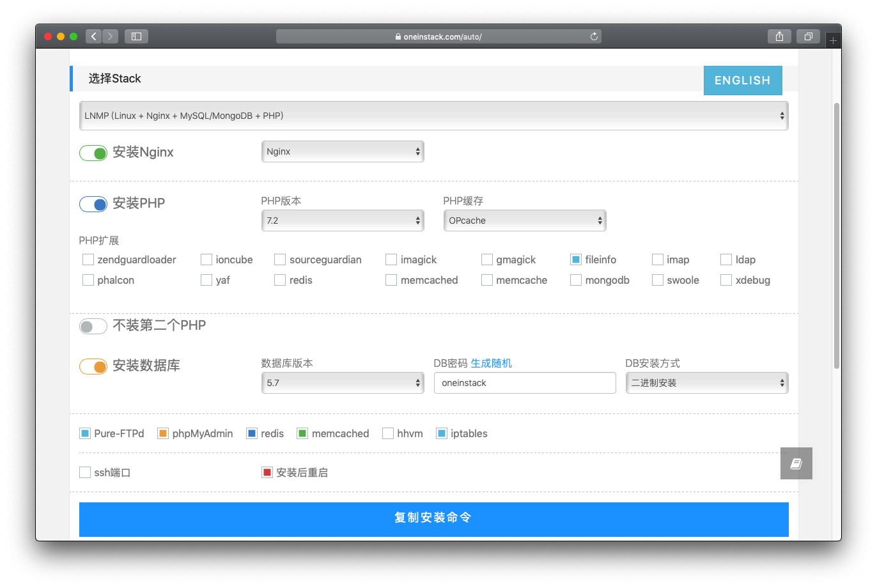Enable the imagick extension checkbox
Viewport: 877px width, 588px height.
click(x=391, y=259)
